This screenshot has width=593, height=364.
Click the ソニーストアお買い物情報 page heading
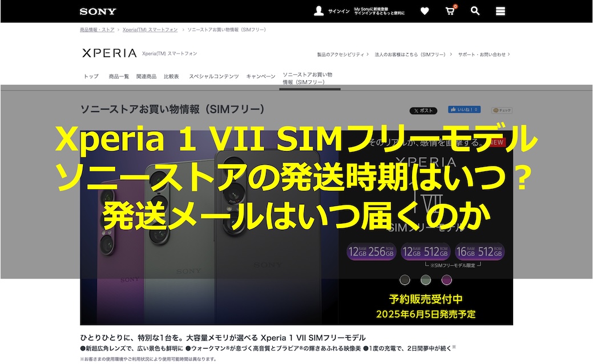coord(172,109)
